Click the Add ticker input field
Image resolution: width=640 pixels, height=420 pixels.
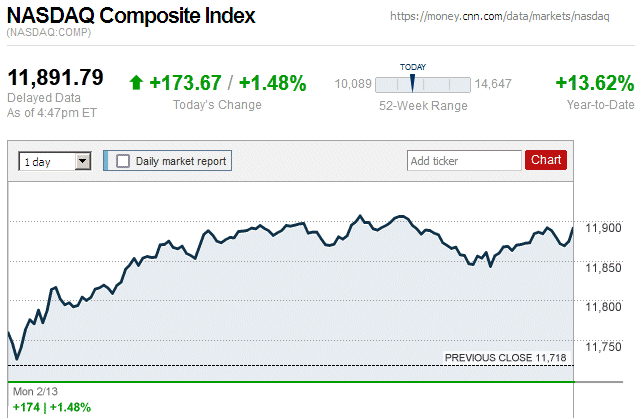point(464,160)
